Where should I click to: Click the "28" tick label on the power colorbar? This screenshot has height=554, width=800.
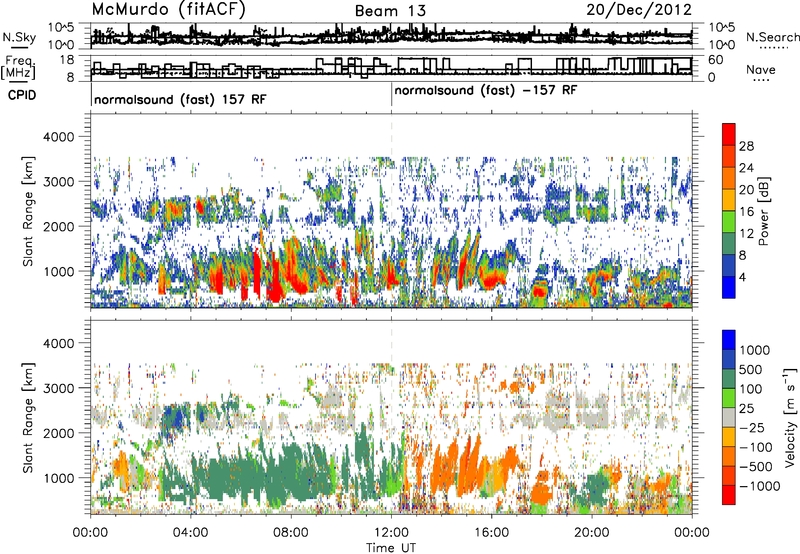pos(746,146)
